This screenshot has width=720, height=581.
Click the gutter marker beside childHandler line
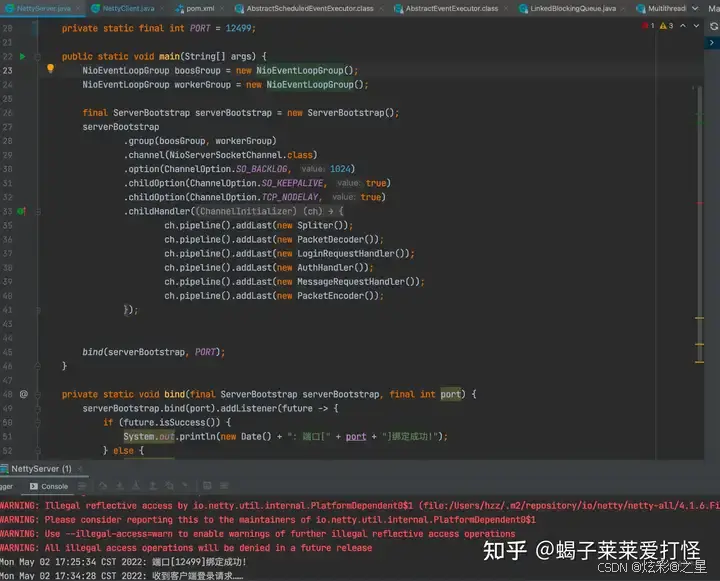pyautogui.click(x=22, y=211)
